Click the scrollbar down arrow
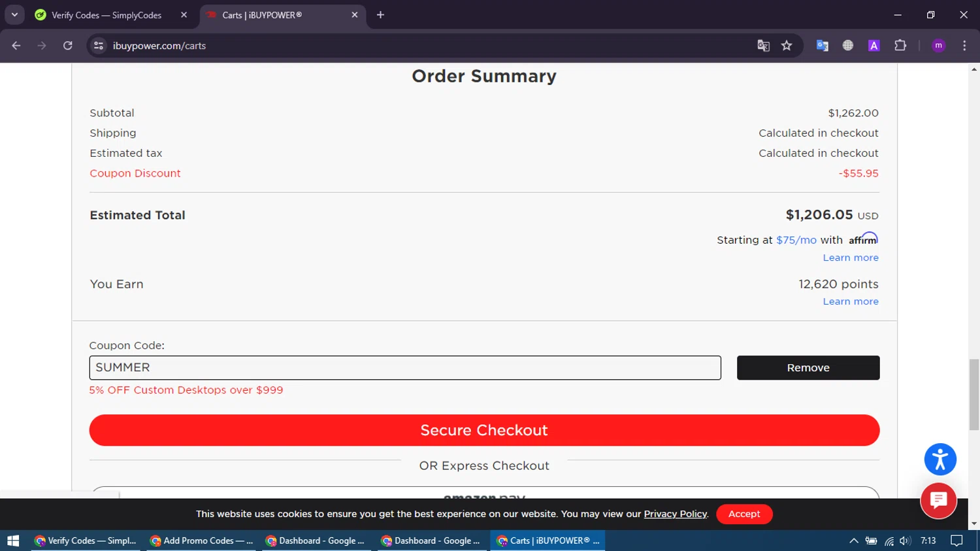The width and height of the screenshot is (980, 551). click(974, 524)
